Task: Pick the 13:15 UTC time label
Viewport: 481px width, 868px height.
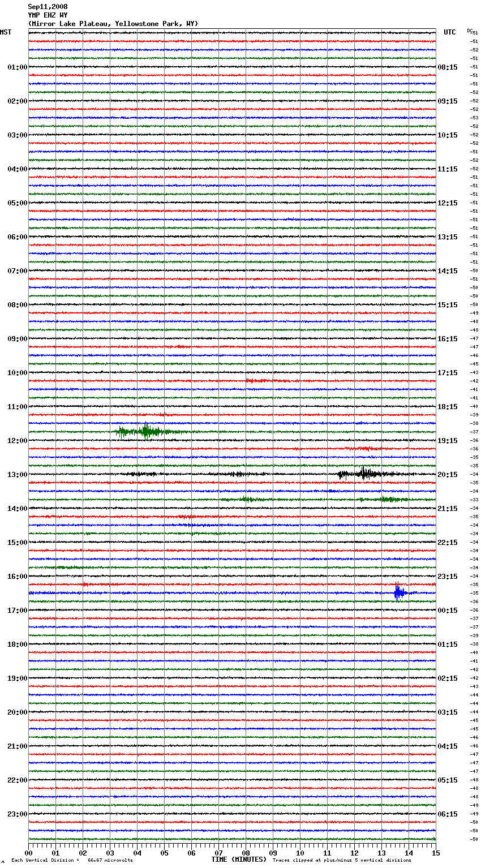Action: pos(448,237)
